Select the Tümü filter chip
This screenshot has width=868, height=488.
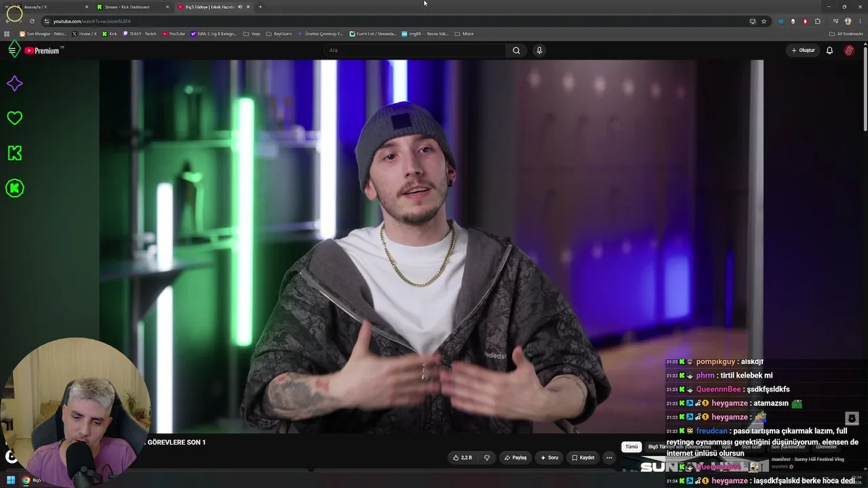click(x=631, y=447)
